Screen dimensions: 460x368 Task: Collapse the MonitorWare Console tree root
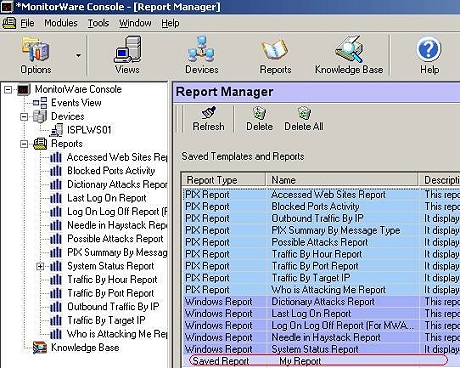[8, 89]
